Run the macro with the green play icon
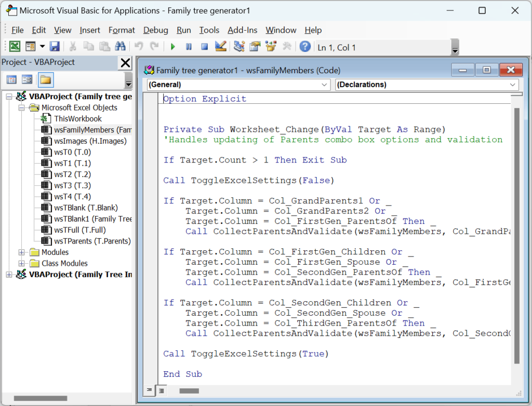 coord(173,47)
